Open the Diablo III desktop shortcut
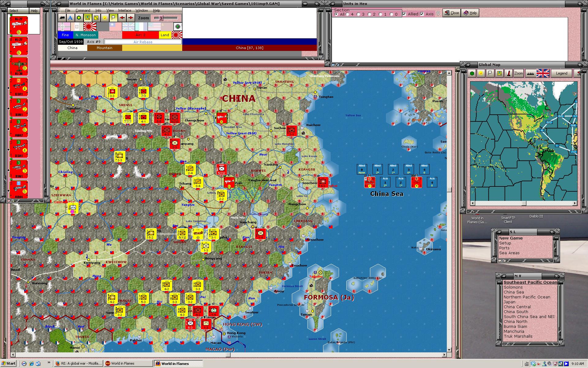 coord(536,216)
